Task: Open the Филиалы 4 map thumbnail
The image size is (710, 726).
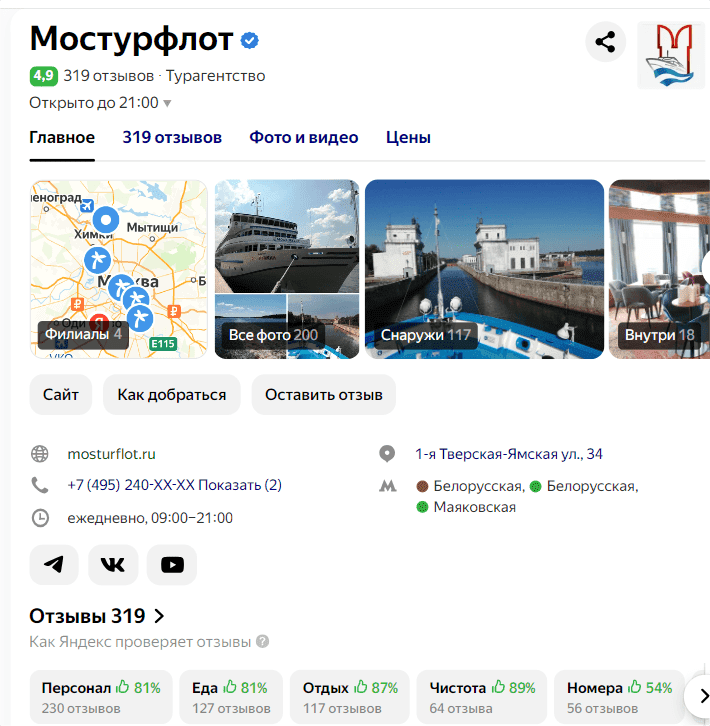Action: pyautogui.click(x=119, y=269)
